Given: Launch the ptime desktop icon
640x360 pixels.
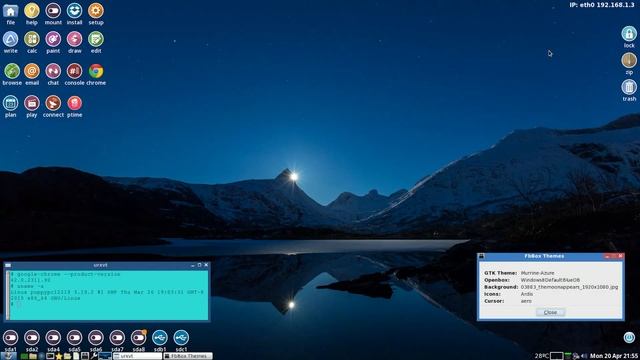Looking at the screenshot, I should point(74,103).
